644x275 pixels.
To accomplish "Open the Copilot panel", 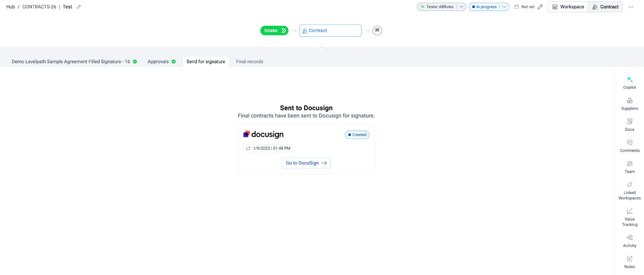I will point(630,82).
